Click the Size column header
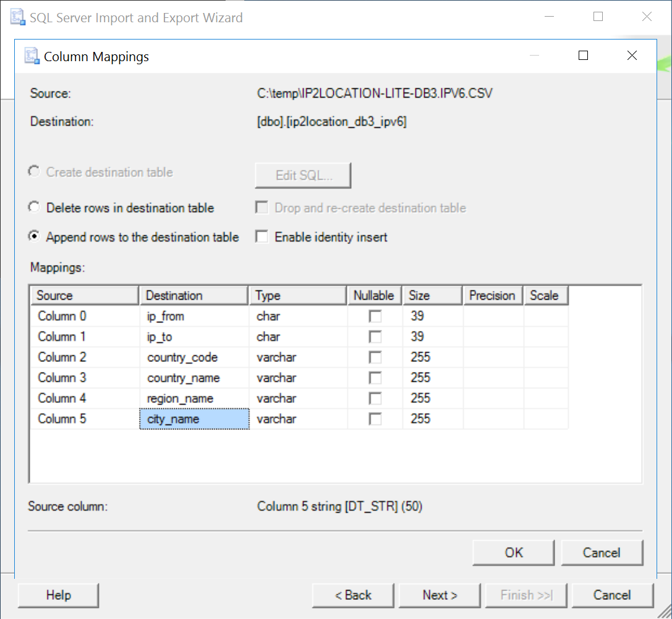This screenshot has height=619, width=672. click(x=432, y=295)
